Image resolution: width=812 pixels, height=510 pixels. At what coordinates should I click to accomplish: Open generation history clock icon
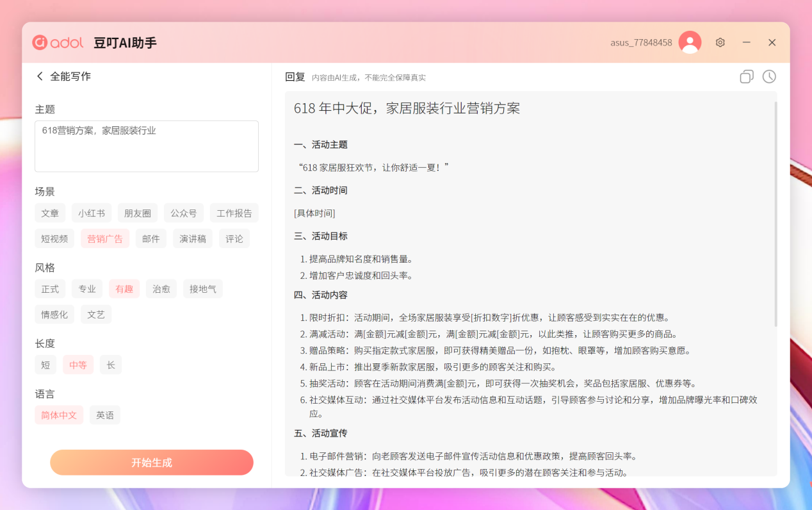769,76
